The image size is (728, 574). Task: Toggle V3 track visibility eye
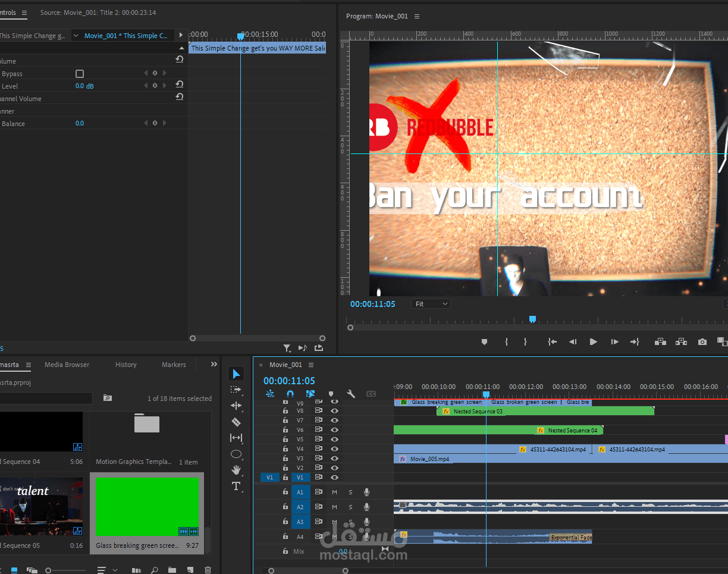pos(334,459)
